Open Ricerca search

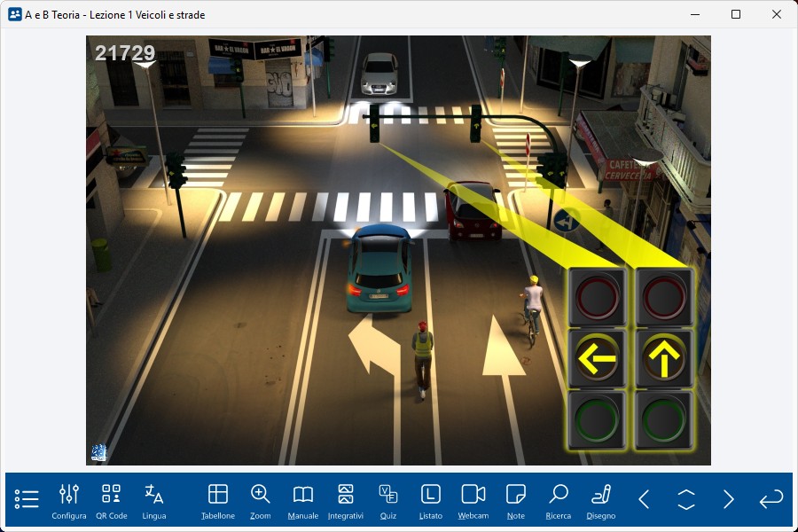pos(559,500)
